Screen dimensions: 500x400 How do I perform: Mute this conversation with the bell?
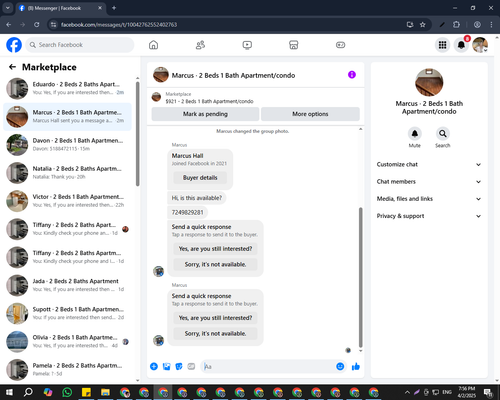414,134
